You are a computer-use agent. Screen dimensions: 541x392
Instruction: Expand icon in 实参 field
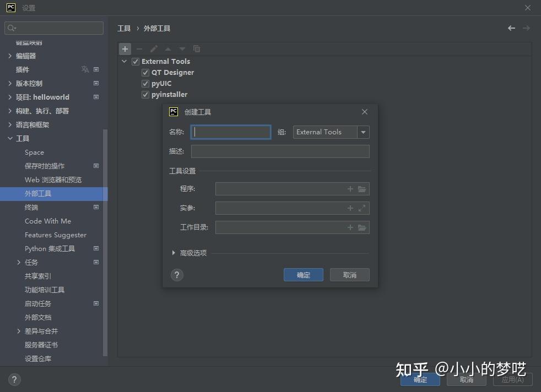[x=361, y=208]
